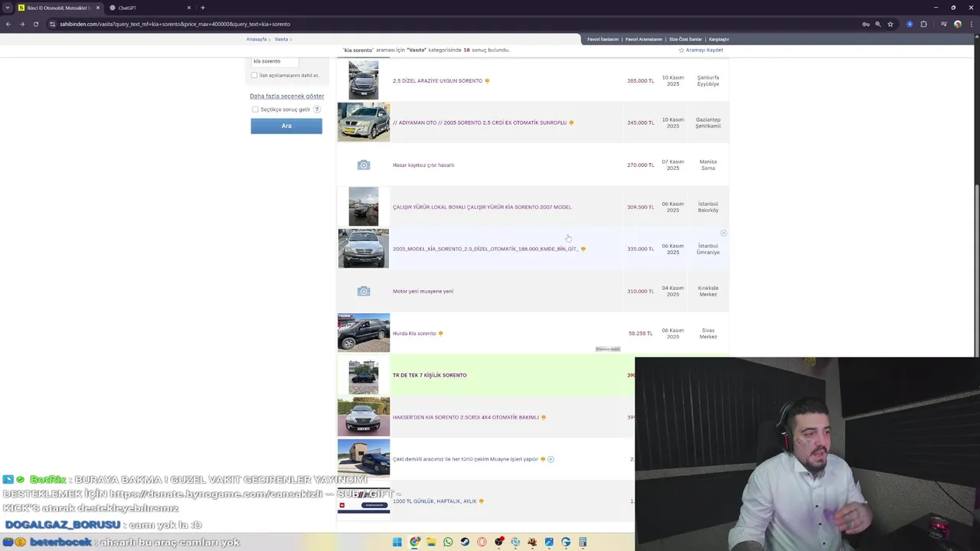
Task: Open ADIYAMAN OTO 2005 SORENTO listing title
Action: tap(479, 122)
